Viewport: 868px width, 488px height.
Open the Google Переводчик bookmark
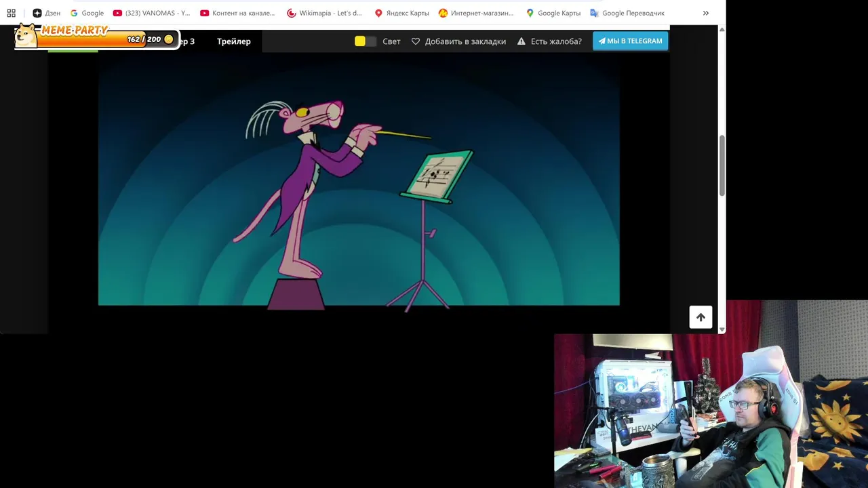point(627,13)
